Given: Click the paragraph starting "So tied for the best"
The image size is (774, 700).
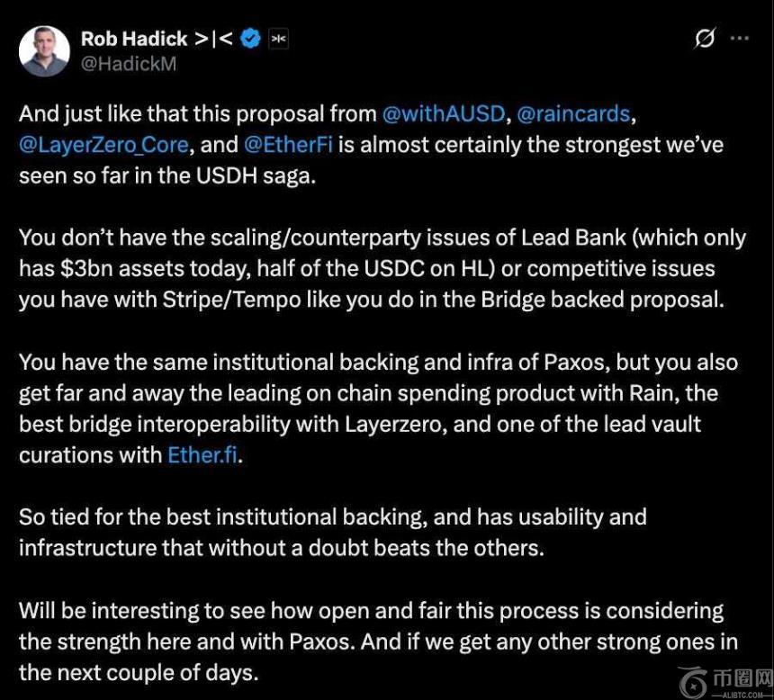Looking at the screenshot, I should 333,532.
